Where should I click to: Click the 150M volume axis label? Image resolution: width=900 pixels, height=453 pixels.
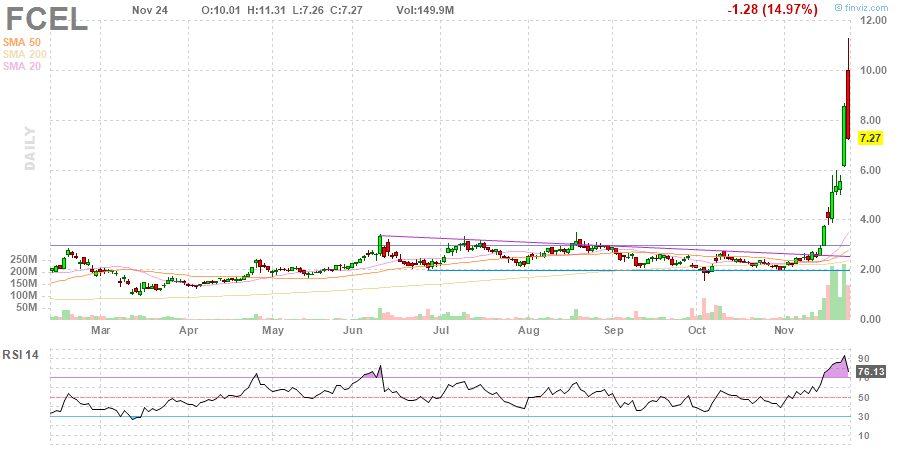point(24,284)
